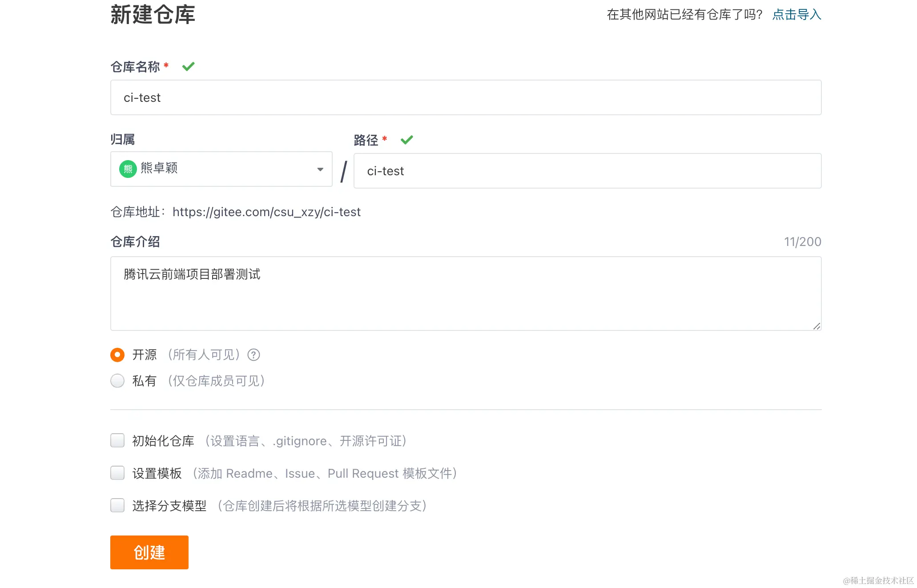The height and width of the screenshot is (588, 917).
Task: Click the help question mark beside 开源 option
Action: pyautogui.click(x=253, y=355)
